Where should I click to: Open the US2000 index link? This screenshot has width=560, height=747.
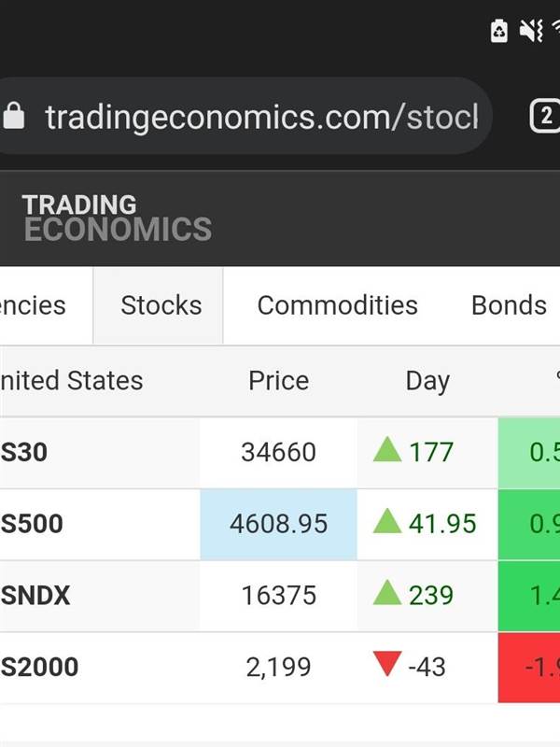click(39, 667)
